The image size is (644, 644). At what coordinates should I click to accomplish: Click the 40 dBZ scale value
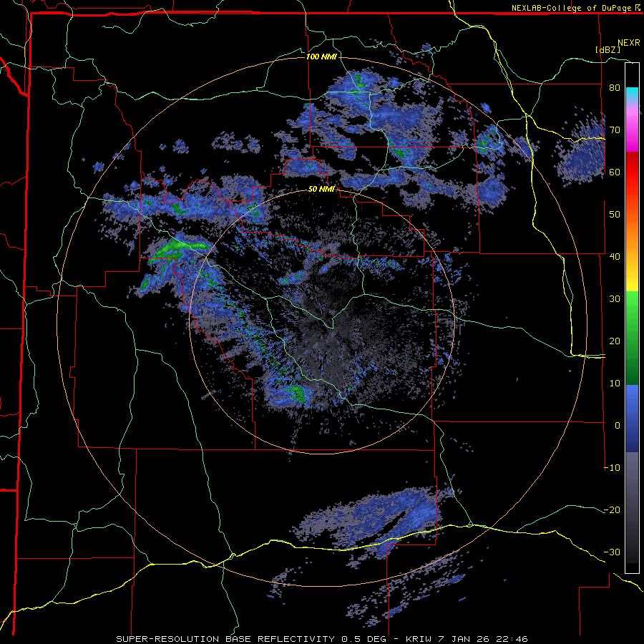pos(615,257)
